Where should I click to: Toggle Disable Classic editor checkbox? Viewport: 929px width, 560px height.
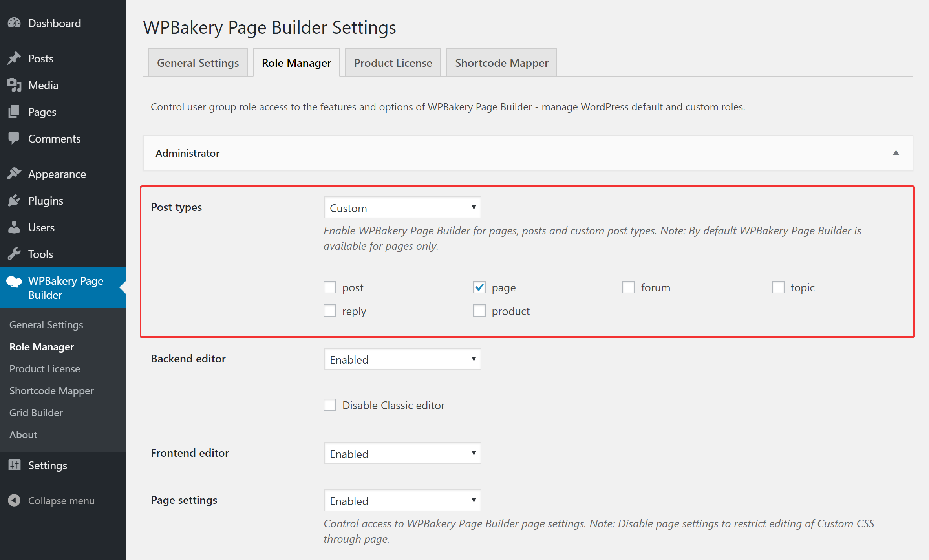[x=330, y=405]
